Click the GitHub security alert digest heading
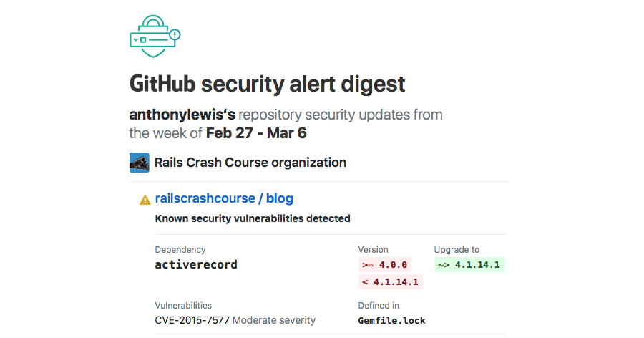Screen dimensions: 644x338 coord(267,84)
